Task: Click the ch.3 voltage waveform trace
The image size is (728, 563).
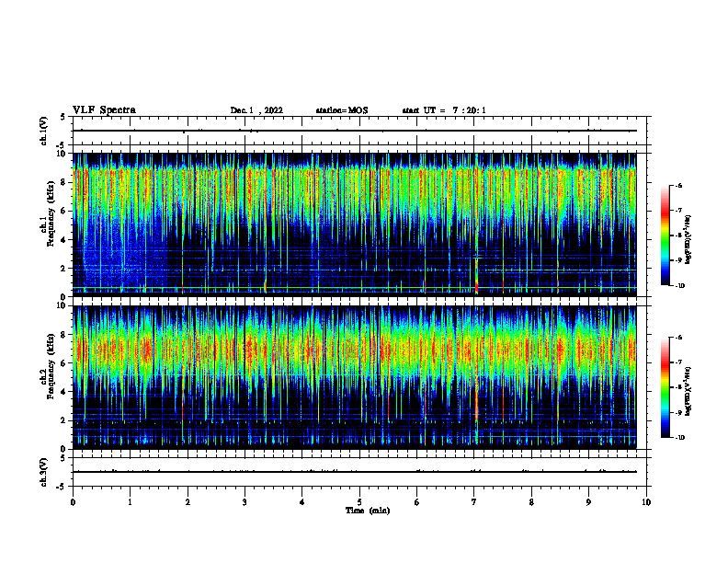Action: (355, 472)
